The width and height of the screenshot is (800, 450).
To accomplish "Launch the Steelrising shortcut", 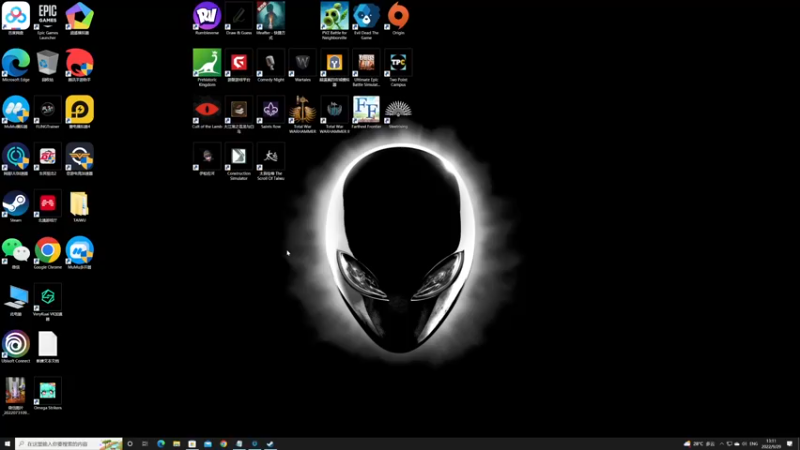I will click(398, 112).
